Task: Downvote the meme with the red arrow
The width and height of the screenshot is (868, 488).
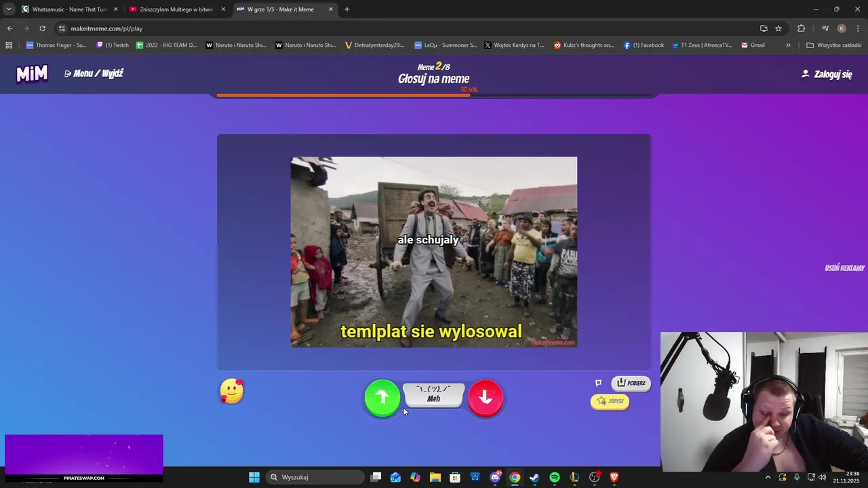Action: pyautogui.click(x=486, y=398)
